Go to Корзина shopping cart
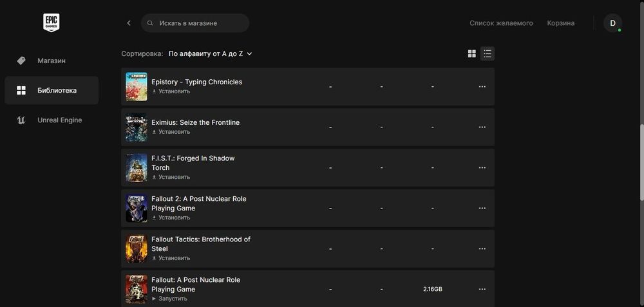Screen dimensions: 644x307 coord(560,23)
